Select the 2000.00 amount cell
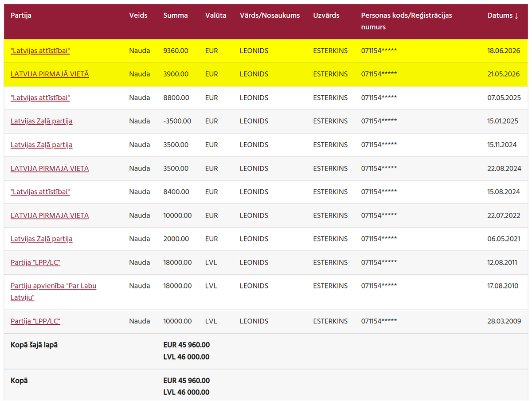The image size is (532, 401). [x=176, y=239]
